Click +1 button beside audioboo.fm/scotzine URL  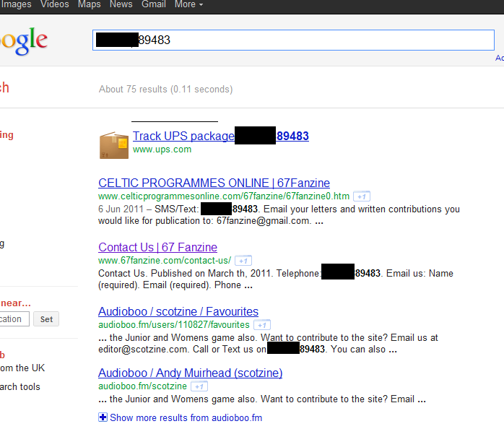[199, 386]
